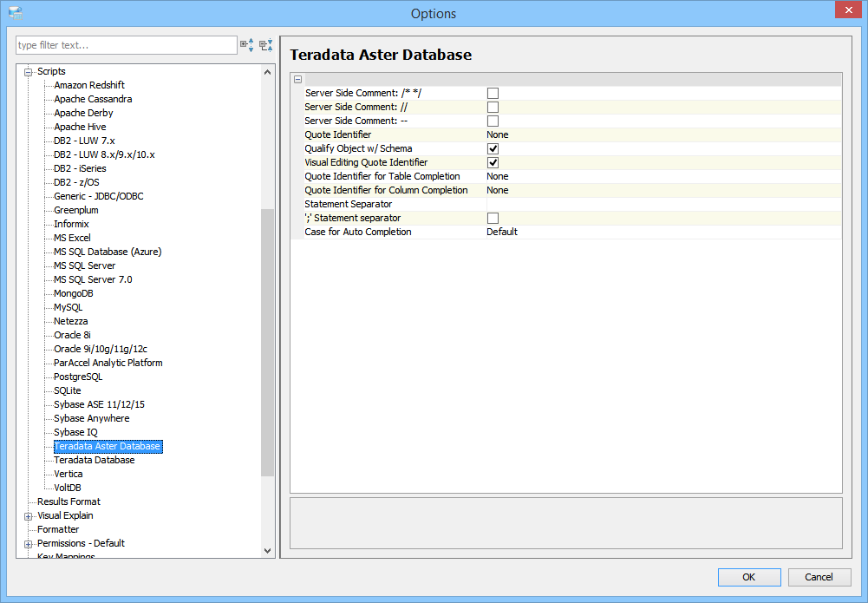Click the filter text input field

pyautogui.click(x=127, y=45)
